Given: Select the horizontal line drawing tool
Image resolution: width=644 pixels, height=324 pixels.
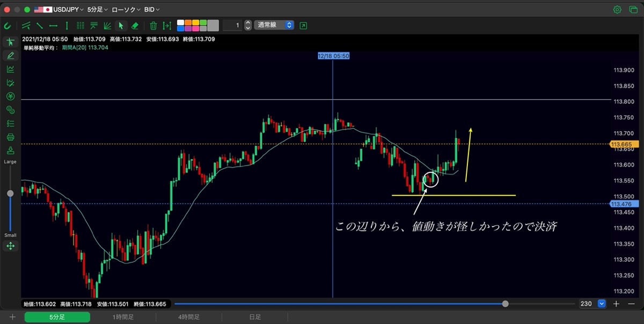Looking at the screenshot, I should pyautogui.click(x=53, y=25).
